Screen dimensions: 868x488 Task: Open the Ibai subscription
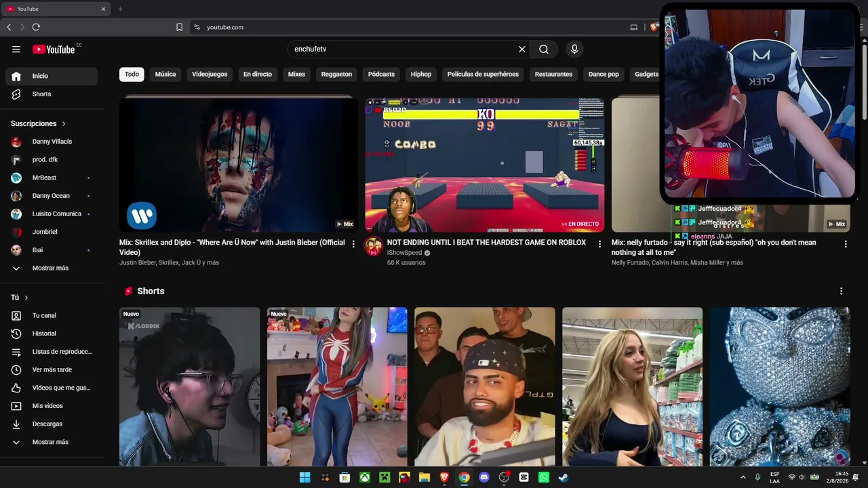pos(52,250)
